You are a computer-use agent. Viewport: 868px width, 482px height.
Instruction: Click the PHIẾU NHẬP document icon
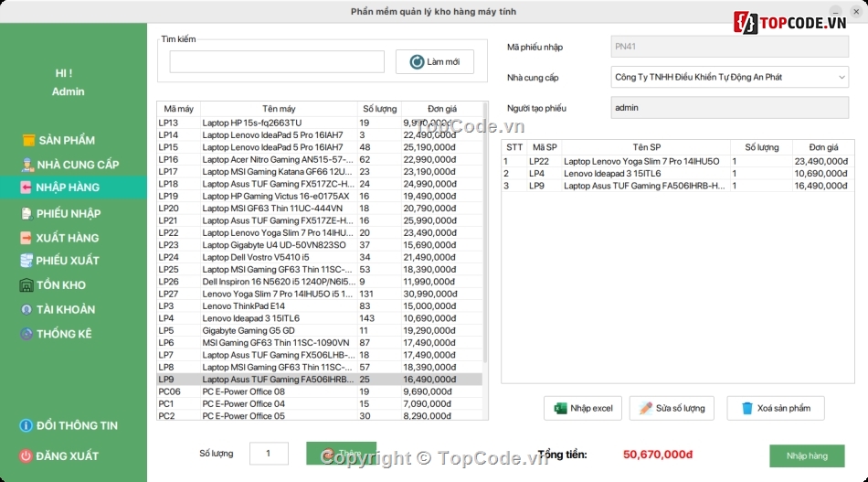[x=26, y=213]
